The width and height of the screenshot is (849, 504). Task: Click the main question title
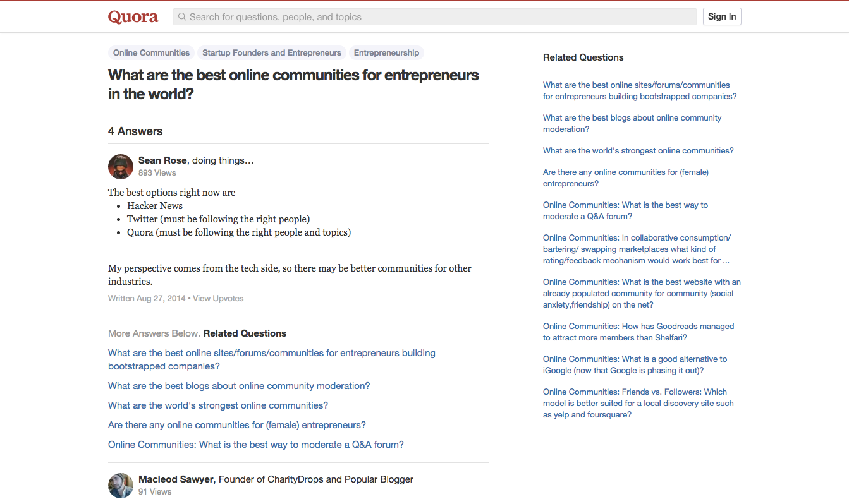click(x=293, y=84)
